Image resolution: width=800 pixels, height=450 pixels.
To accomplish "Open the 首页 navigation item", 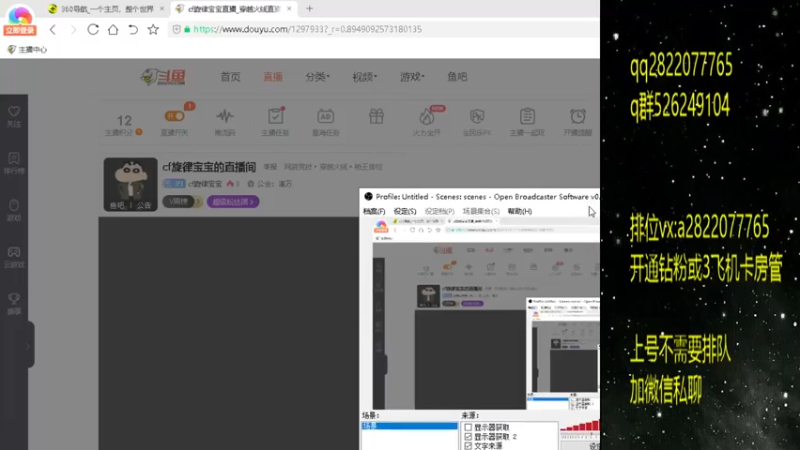I will pos(230,77).
